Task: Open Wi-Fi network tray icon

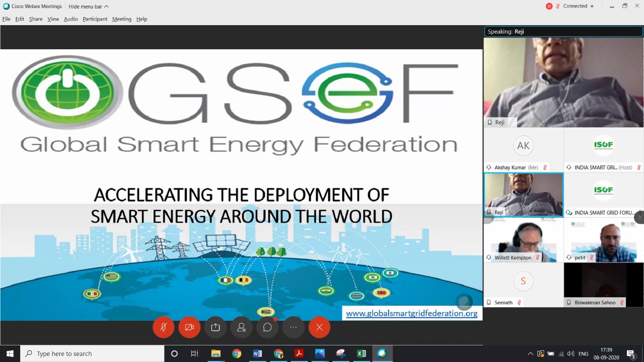Action: coord(561,353)
